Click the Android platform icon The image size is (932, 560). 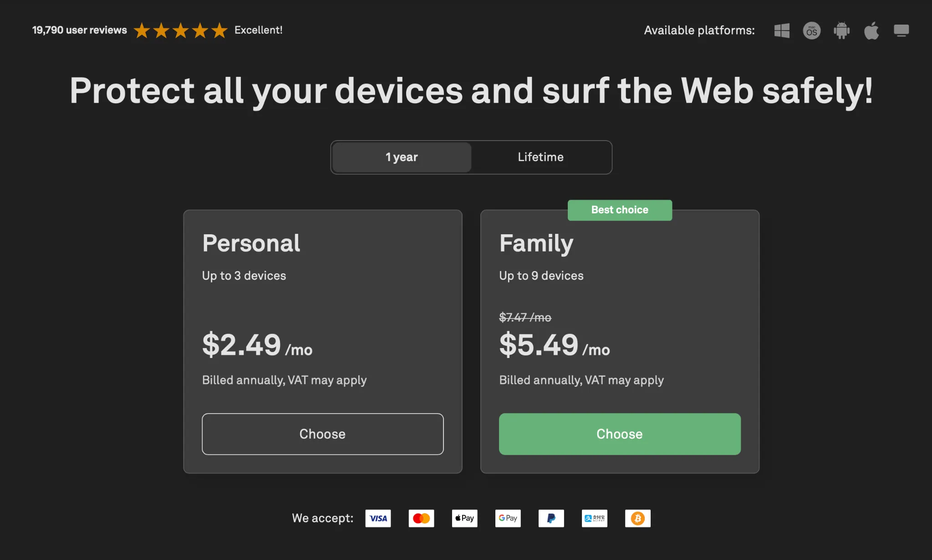click(x=841, y=30)
